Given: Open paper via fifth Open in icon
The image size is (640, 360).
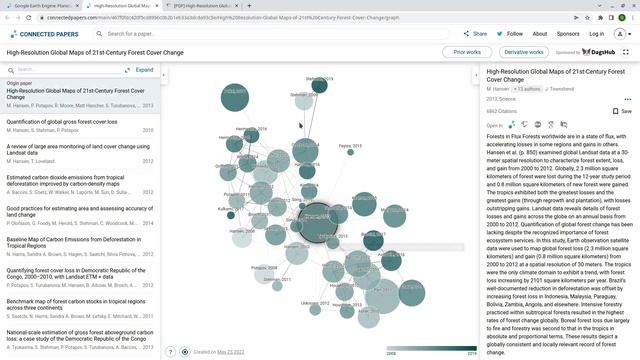Looking at the screenshot, I should pos(564,124).
